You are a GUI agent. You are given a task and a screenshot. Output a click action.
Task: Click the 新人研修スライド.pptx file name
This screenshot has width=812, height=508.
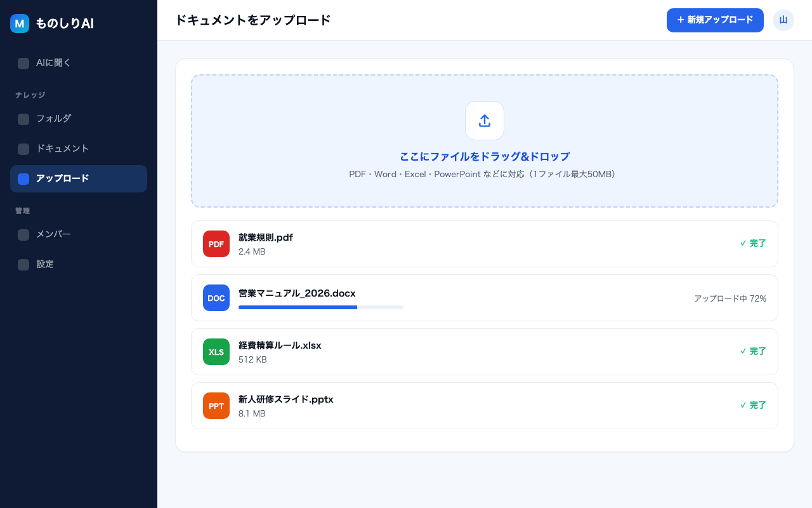tap(286, 399)
